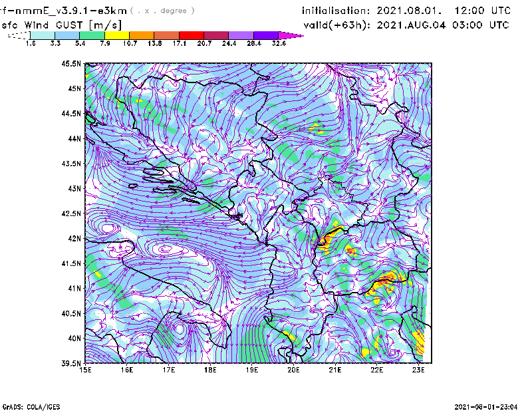532x411 pixels.
Task: Select the violet legend swatch between 28.4 and 32.6
Action: 267,35
